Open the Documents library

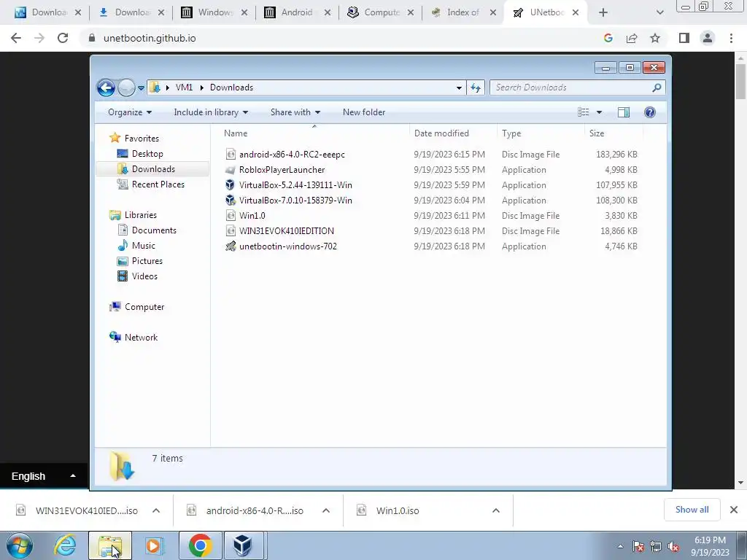[x=154, y=230]
